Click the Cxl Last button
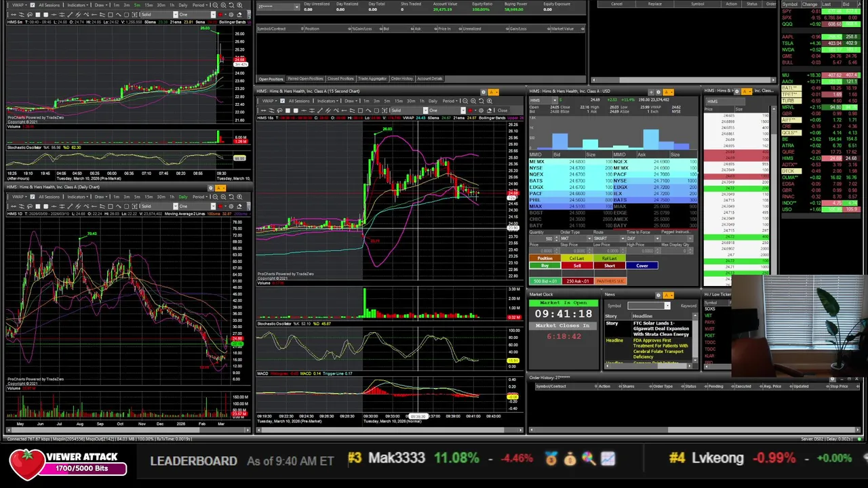The image size is (868, 488). [x=577, y=258]
